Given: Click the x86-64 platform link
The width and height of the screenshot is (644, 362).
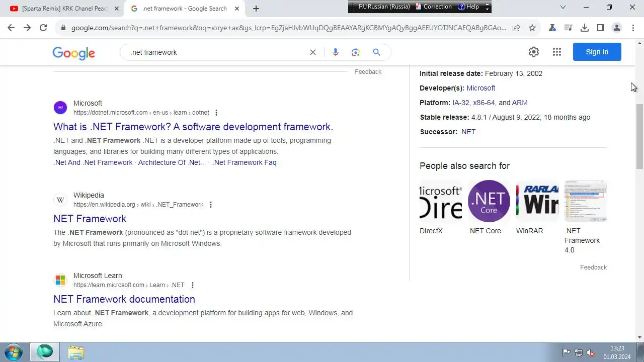Looking at the screenshot, I should pos(484,103).
